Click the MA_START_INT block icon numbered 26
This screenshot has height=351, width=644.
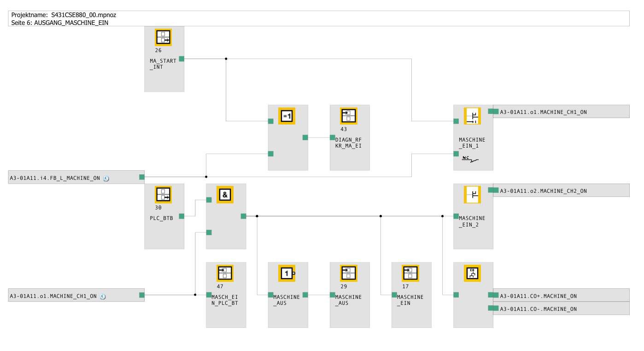click(x=163, y=37)
